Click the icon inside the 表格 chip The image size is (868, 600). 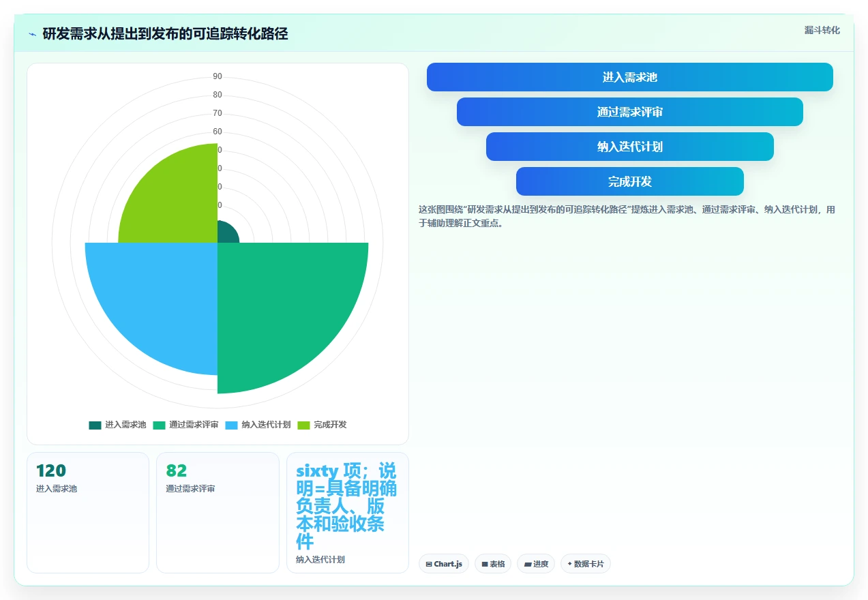point(485,565)
